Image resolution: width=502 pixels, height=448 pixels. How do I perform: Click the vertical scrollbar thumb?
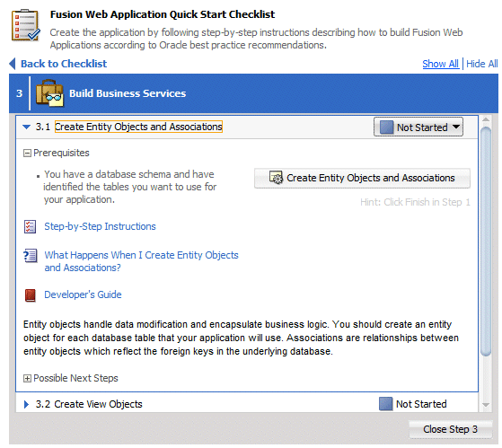click(486, 242)
